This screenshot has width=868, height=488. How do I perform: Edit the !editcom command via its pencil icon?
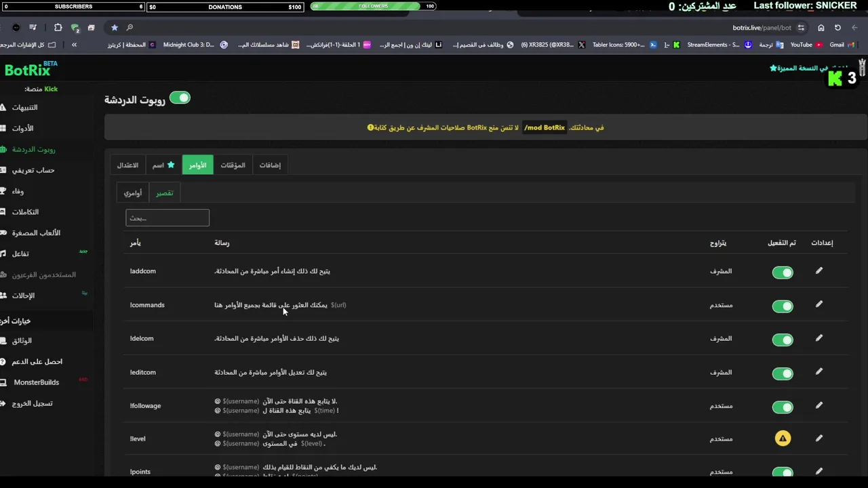pyautogui.click(x=818, y=371)
